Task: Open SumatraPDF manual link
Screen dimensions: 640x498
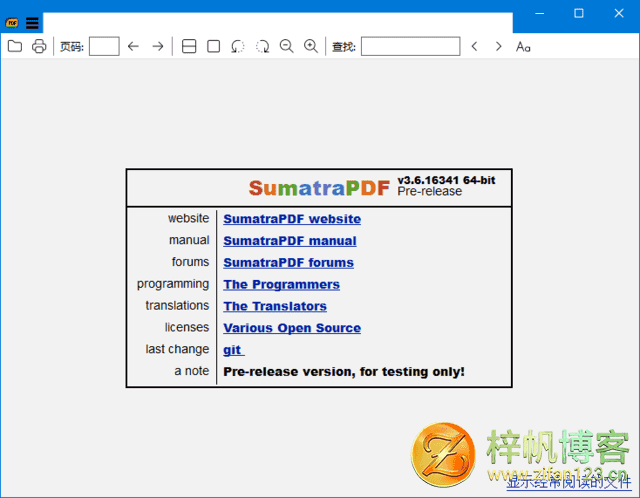Action: point(290,241)
